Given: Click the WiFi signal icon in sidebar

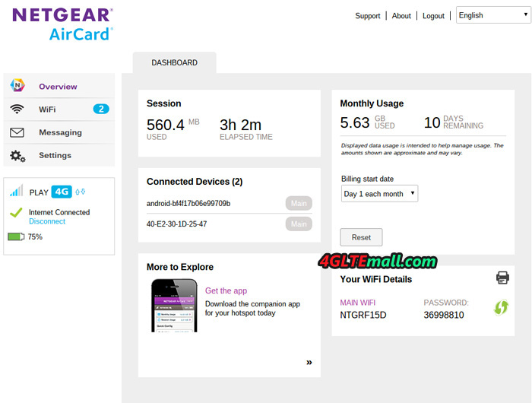Looking at the screenshot, I should [17, 109].
